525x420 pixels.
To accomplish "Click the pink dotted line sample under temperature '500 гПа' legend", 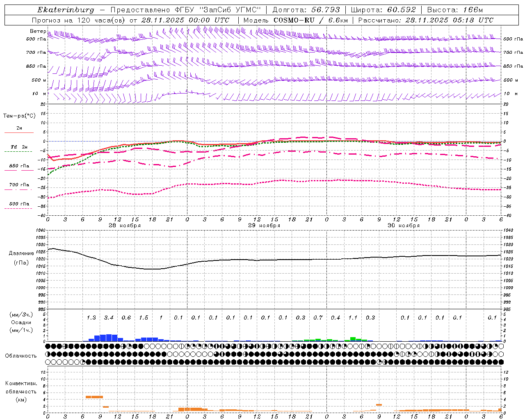I will 18,208.
